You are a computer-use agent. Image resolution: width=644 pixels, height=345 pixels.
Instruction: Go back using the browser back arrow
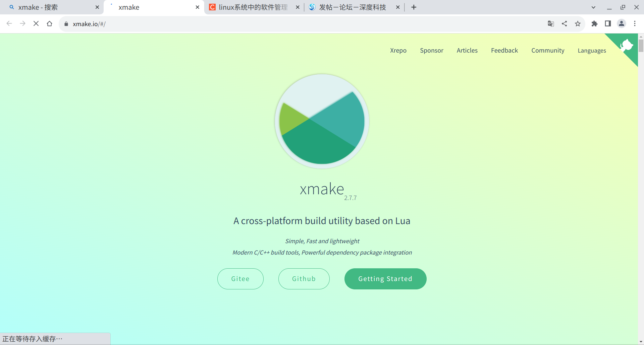(x=9, y=24)
